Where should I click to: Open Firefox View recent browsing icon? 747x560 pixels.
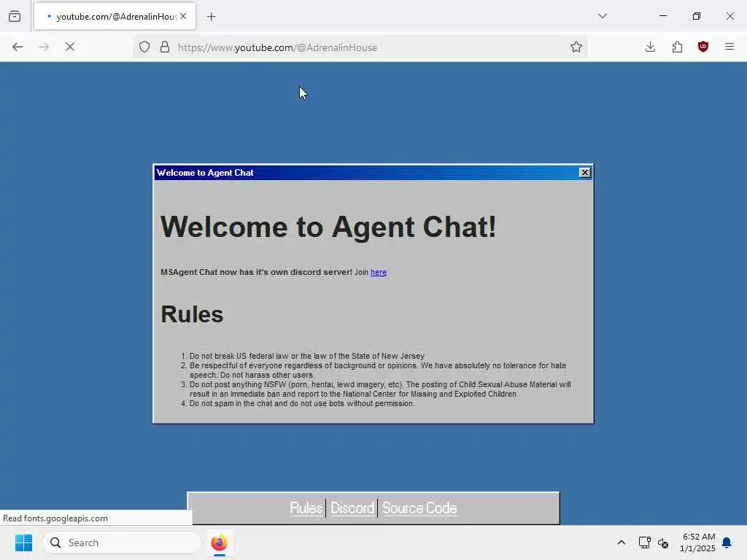tap(15, 16)
